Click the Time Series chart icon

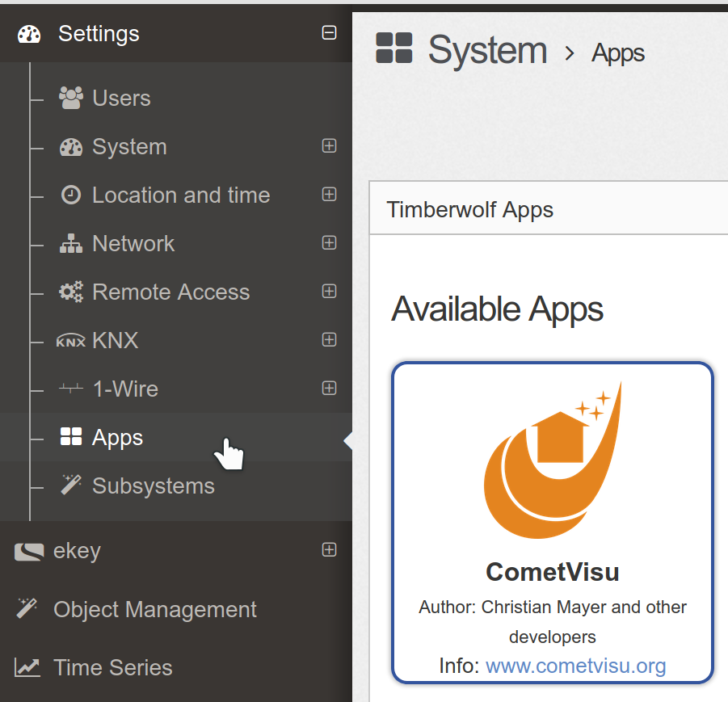coord(27,667)
